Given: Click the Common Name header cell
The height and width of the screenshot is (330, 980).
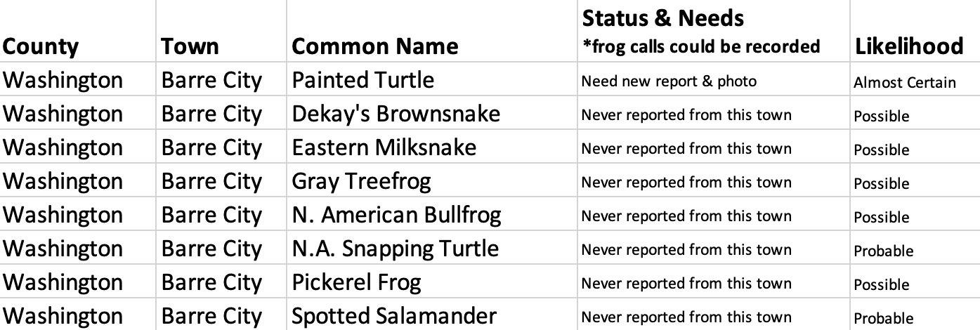Looking at the screenshot, I should coord(374,46).
